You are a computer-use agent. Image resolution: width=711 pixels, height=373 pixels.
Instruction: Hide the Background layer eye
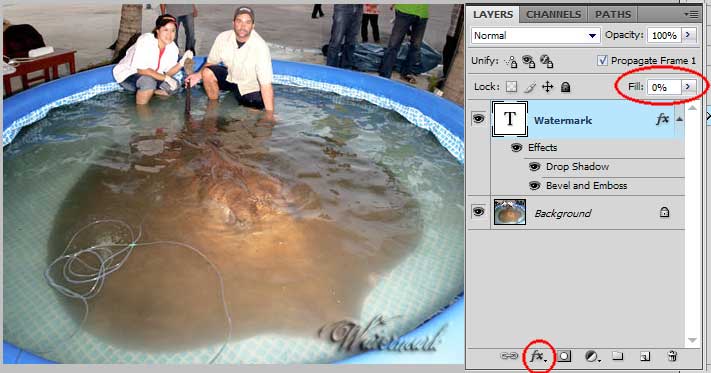[x=478, y=212]
